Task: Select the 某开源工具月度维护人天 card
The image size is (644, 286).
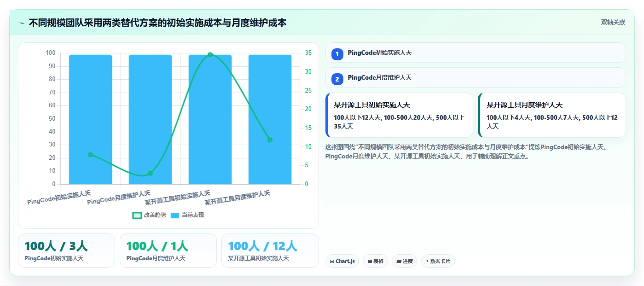Action: click(x=552, y=115)
